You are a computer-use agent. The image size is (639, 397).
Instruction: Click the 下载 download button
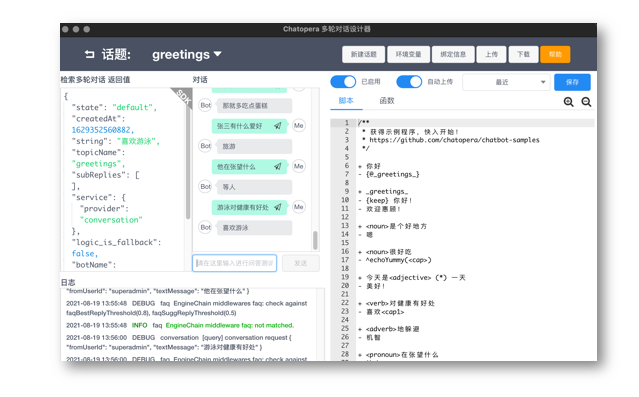(523, 54)
